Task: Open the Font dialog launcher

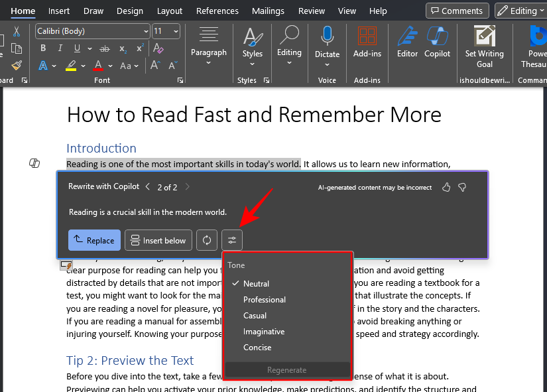Action: pos(180,80)
